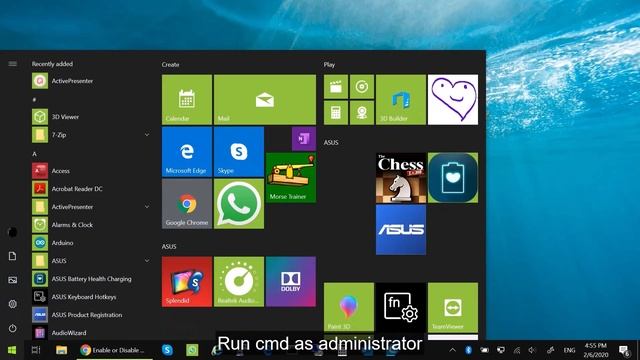Screen dimensions: 640x360
Task: Switch the ENG input language indicator
Action: pos(569,350)
